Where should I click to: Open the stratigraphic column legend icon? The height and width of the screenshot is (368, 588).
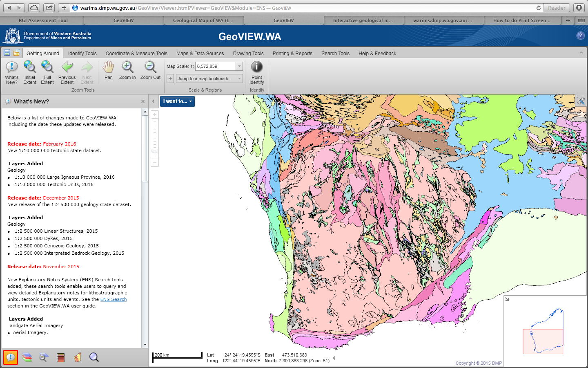pos(61,358)
